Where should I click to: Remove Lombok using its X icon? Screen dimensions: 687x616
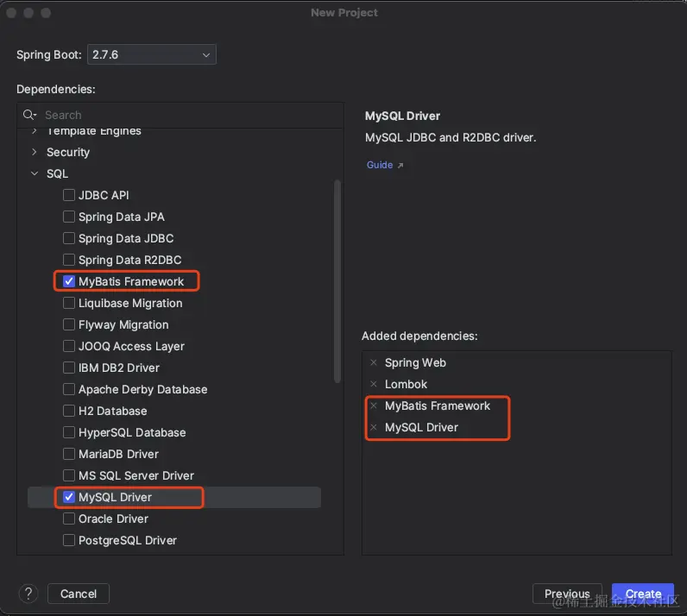click(x=373, y=385)
